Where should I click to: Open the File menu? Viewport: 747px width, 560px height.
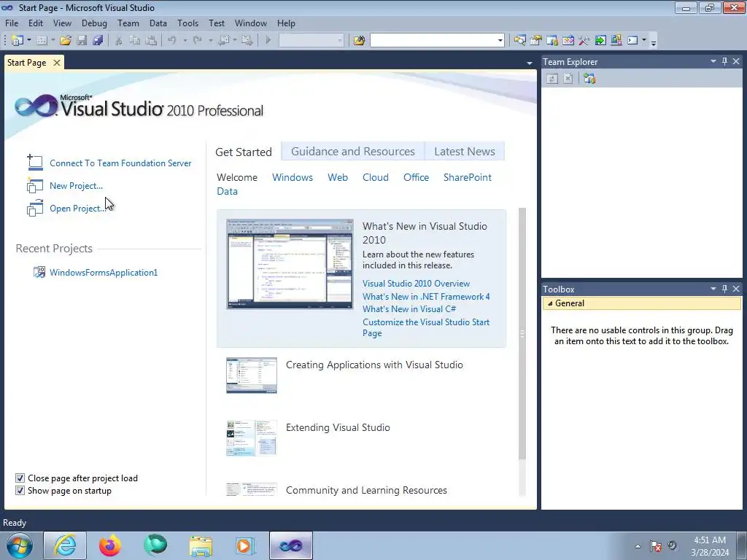[x=12, y=23]
